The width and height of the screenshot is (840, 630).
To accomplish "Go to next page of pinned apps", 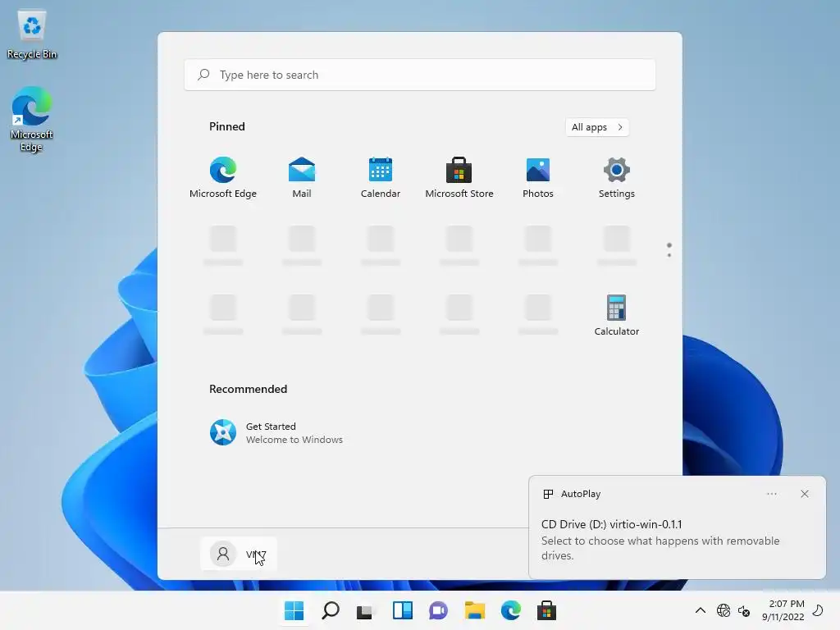I will pos(669,255).
